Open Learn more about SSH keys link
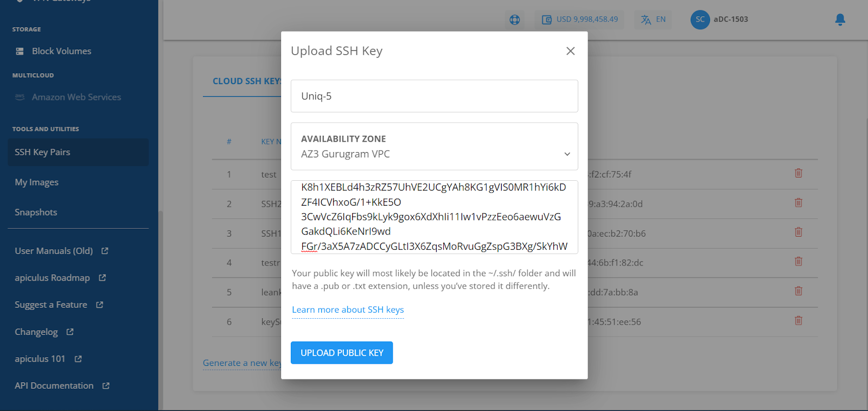This screenshot has height=411, width=868. point(348,309)
